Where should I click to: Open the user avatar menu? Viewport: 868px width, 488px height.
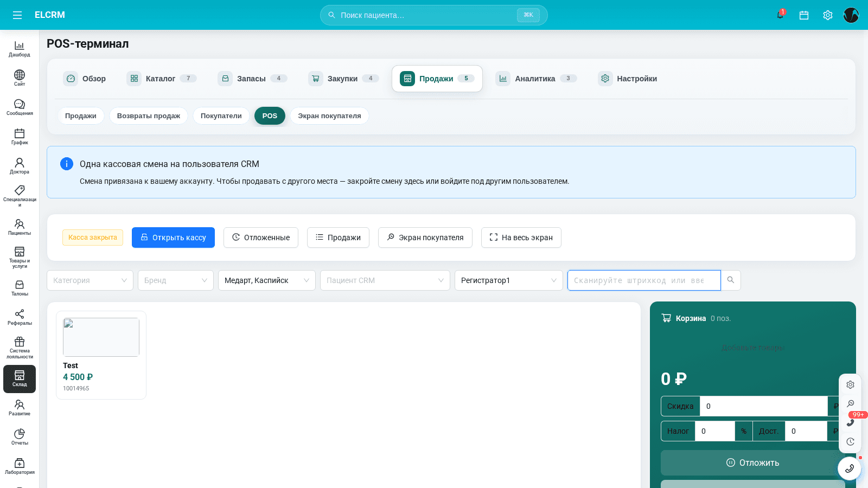(x=851, y=15)
